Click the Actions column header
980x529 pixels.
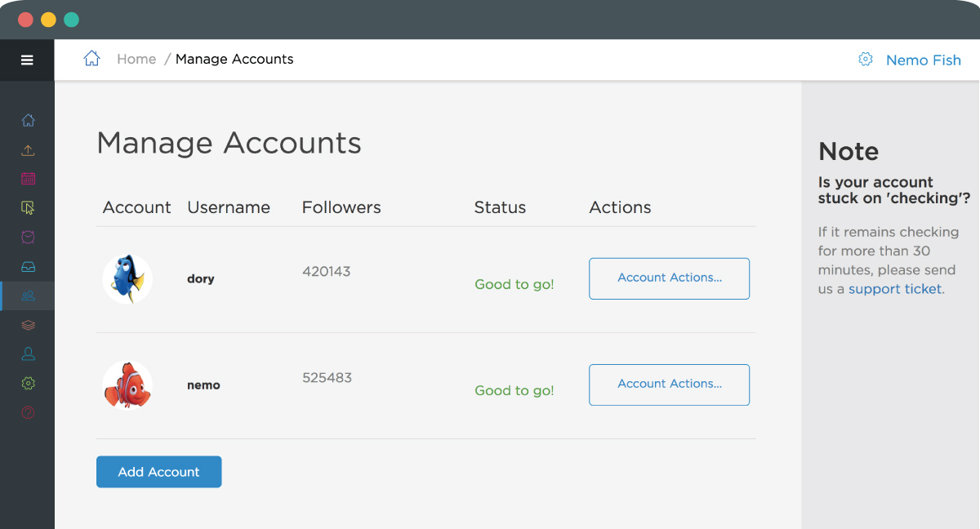pyautogui.click(x=620, y=207)
